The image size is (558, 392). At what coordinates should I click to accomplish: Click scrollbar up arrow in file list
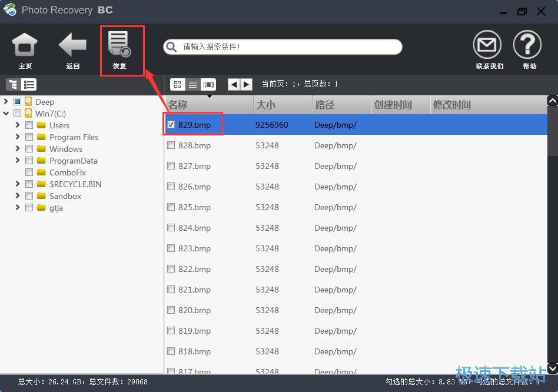point(552,101)
